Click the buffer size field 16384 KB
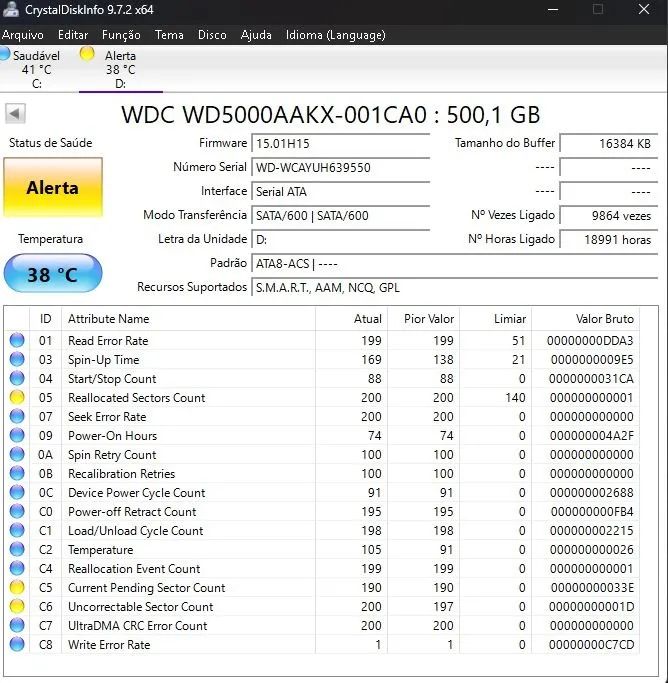The width and height of the screenshot is (668, 683). pos(608,143)
